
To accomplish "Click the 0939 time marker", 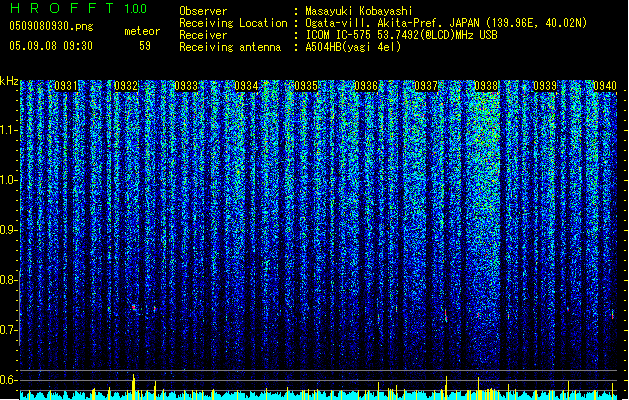I will pos(545,86).
